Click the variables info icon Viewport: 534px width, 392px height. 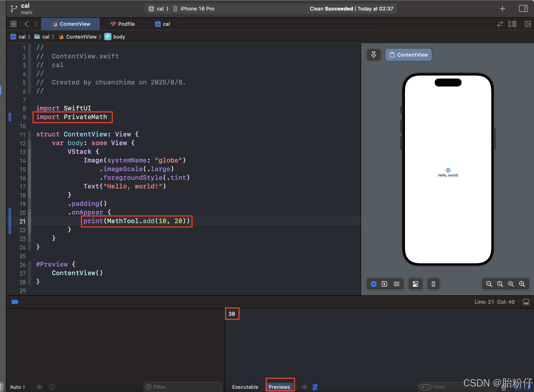(x=52, y=387)
